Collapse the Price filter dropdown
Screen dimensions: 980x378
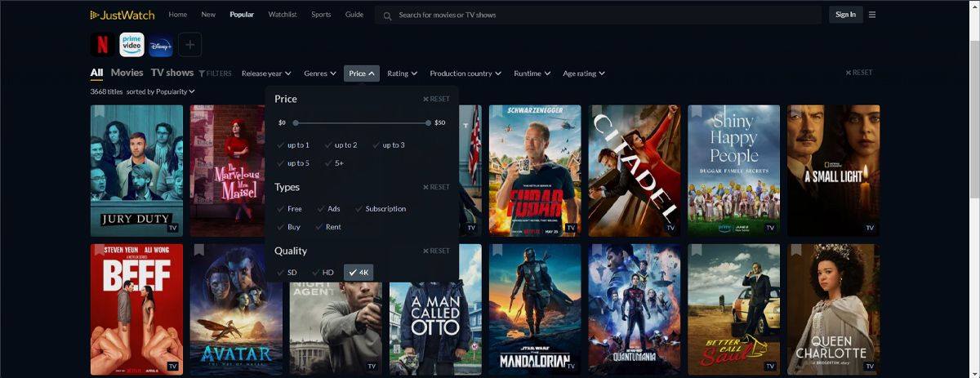click(x=362, y=73)
